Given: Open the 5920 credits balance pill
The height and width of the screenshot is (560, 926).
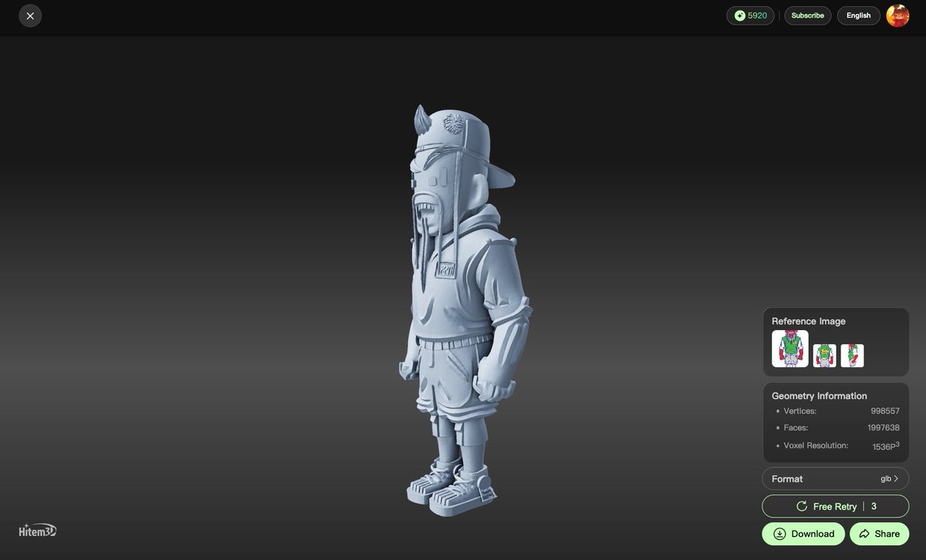Looking at the screenshot, I should 750,15.
